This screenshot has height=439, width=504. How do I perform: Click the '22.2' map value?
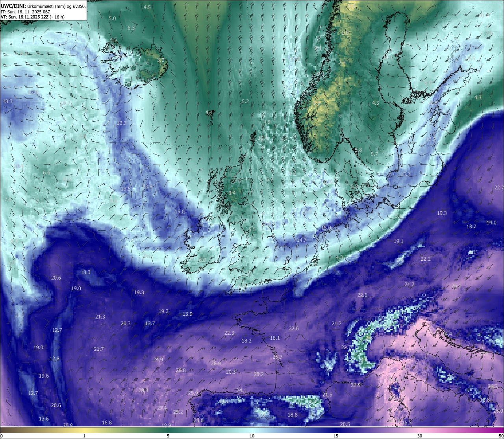(426, 259)
